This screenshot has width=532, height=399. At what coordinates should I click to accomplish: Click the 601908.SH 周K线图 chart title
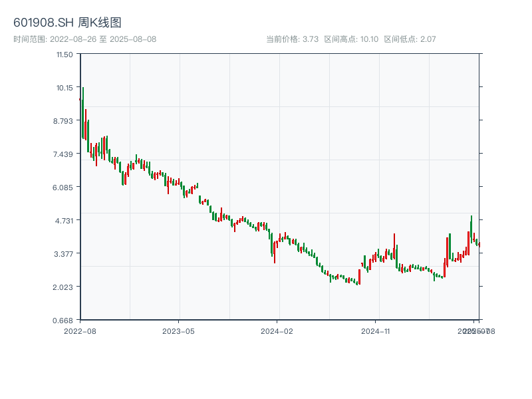(67, 23)
